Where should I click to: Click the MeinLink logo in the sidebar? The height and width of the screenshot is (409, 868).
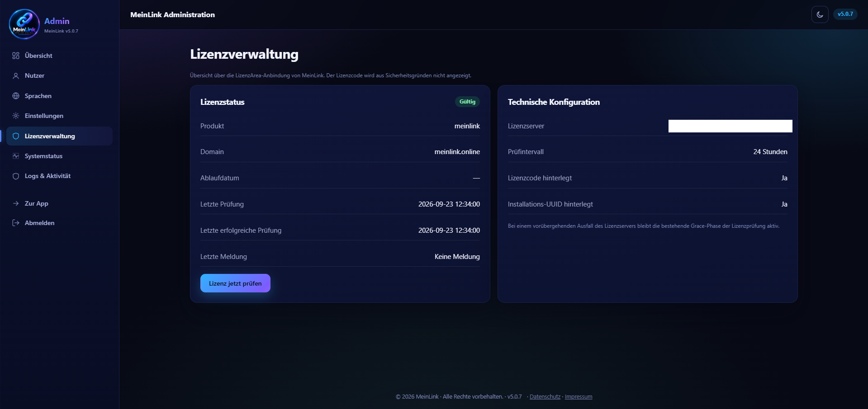[x=24, y=24]
